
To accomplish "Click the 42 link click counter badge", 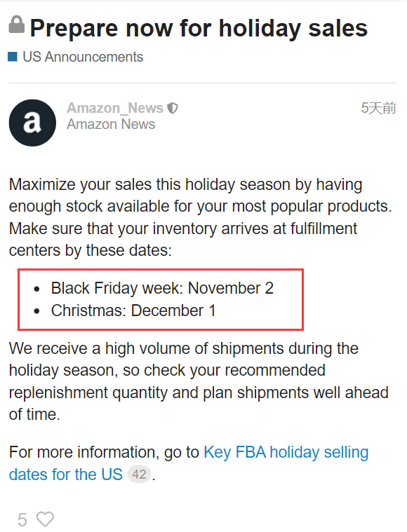I will [139, 475].
